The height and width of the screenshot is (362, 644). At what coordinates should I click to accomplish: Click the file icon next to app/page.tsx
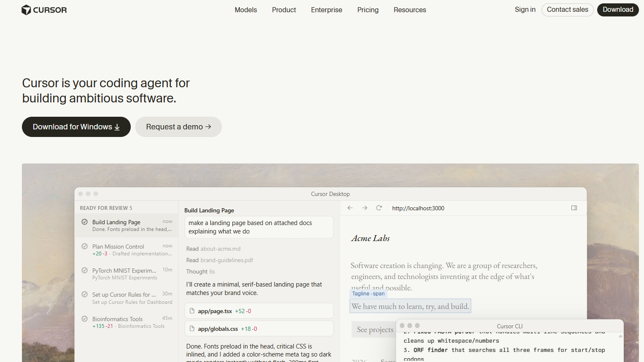192,311
